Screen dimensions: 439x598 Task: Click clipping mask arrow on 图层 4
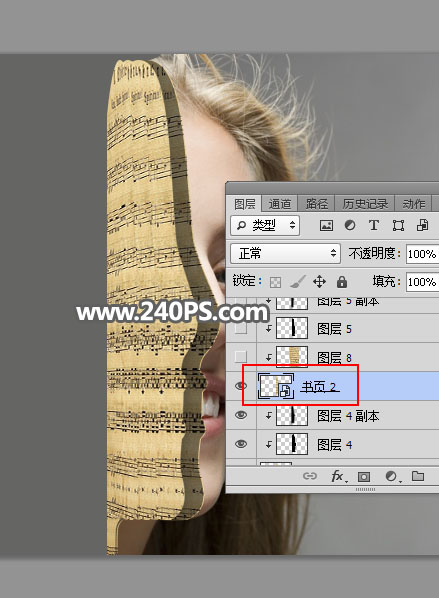[269, 444]
